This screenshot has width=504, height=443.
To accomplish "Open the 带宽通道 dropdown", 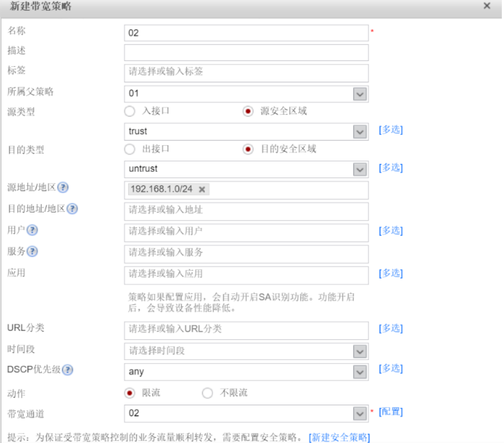I will point(360,414).
